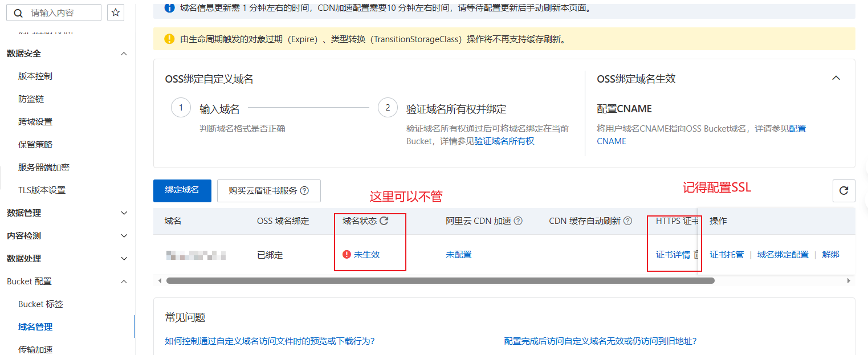The image size is (868, 355).
Task: Expand the 数据管理 sidebar section
Action: [x=124, y=213]
